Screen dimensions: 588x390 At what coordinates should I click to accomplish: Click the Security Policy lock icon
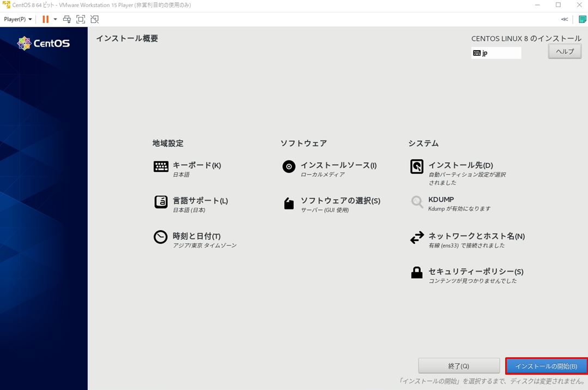pos(417,273)
